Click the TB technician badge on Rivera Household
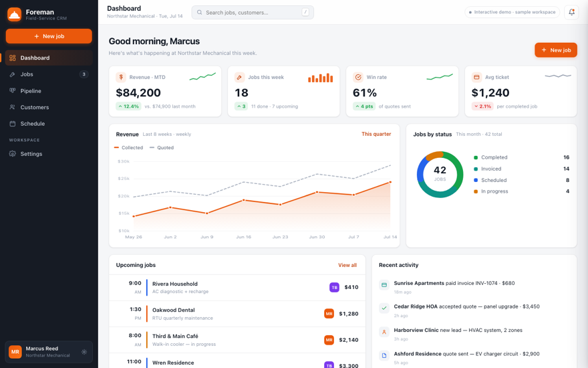The width and height of the screenshot is (588, 368). coord(334,287)
